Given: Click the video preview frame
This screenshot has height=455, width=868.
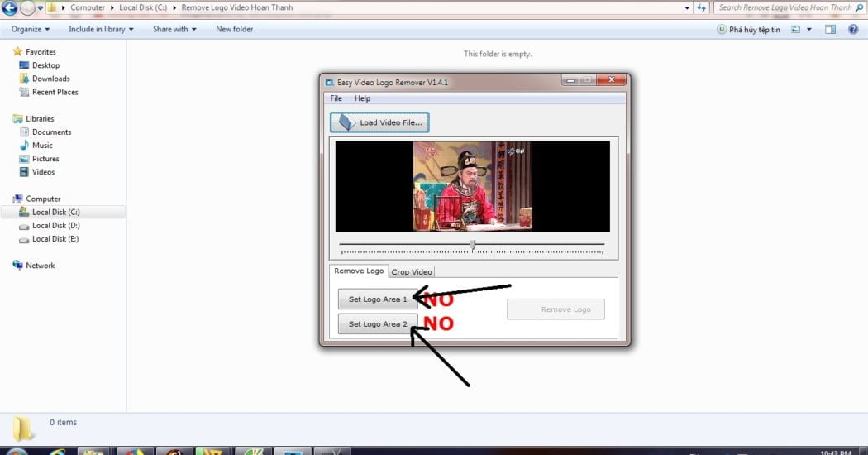Looking at the screenshot, I should coord(473,186).
